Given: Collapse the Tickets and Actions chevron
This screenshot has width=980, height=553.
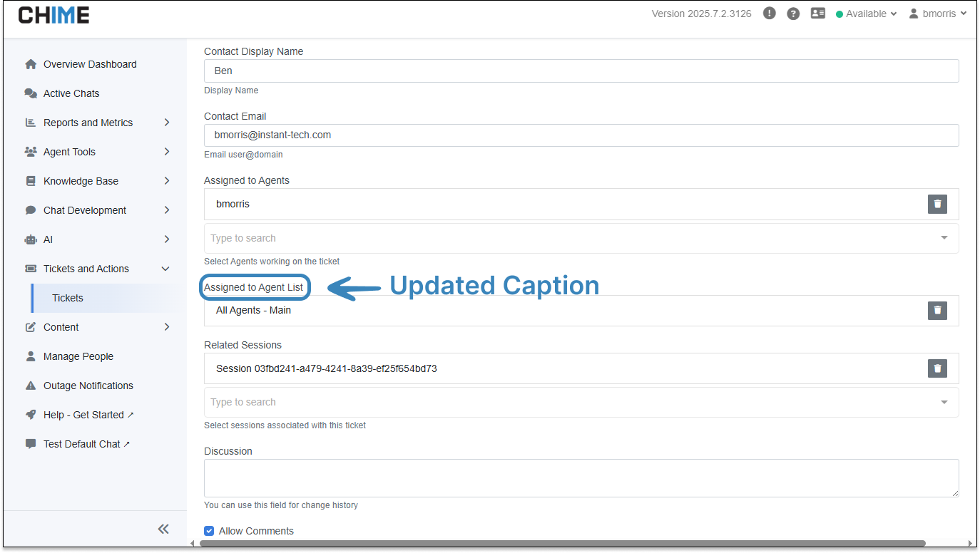Looking at the screenshot, I should 166,269.
